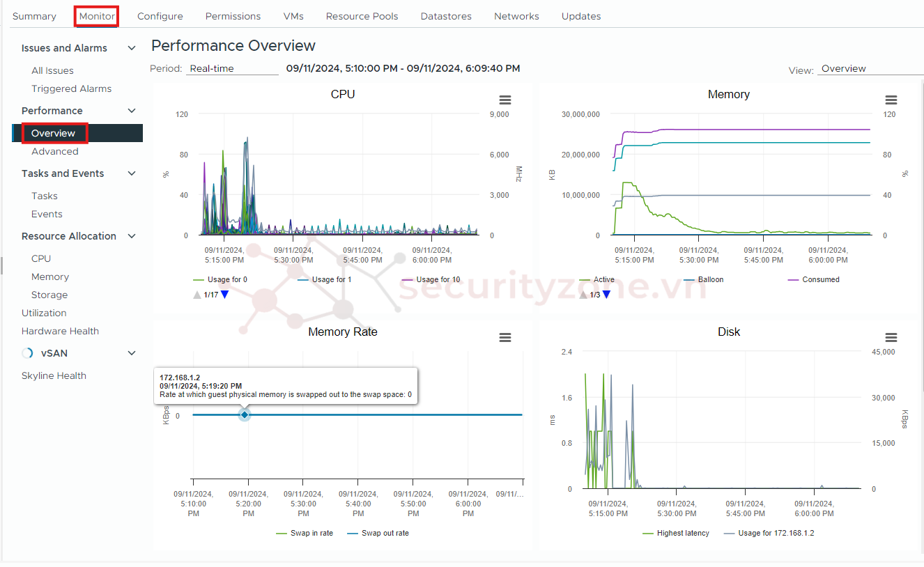Collapse the Resource Allocation section

tap(132, 236)
